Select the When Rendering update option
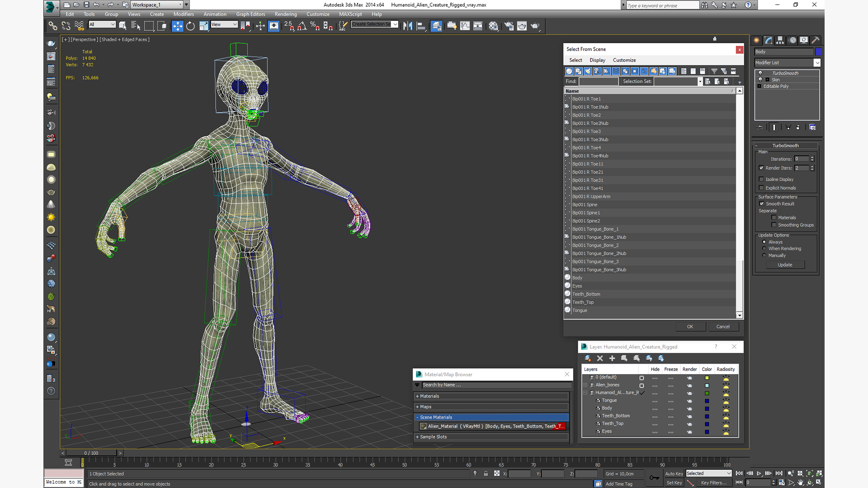Screen dimensions: 868x488 pos(764,249)
